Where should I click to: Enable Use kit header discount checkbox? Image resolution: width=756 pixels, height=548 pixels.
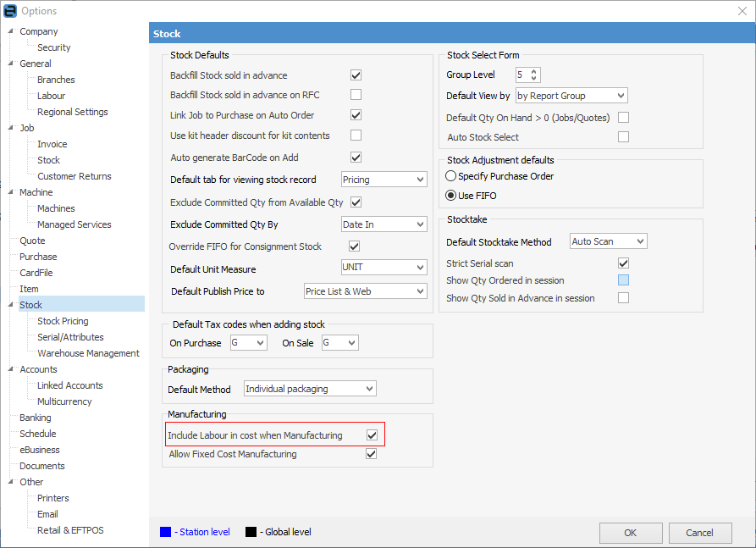click(x=356, y=136)
